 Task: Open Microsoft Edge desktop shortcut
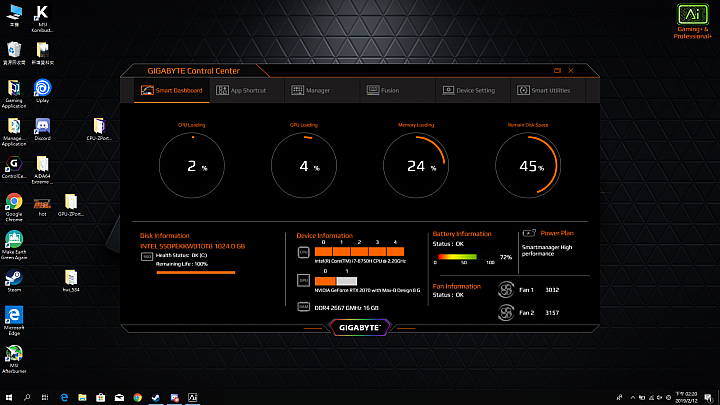coord(14,321)
